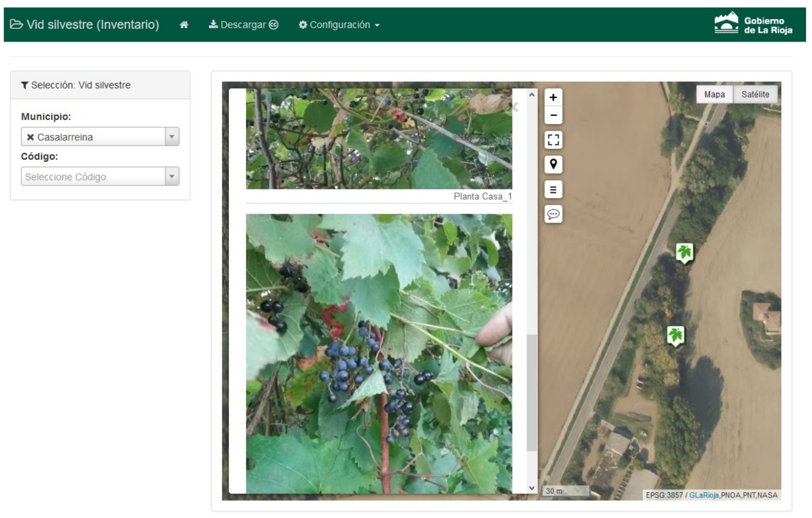Viewport: 812px width, 518px height.
Task: Click Descargar in the navigation bar
Action: point(243,25)
